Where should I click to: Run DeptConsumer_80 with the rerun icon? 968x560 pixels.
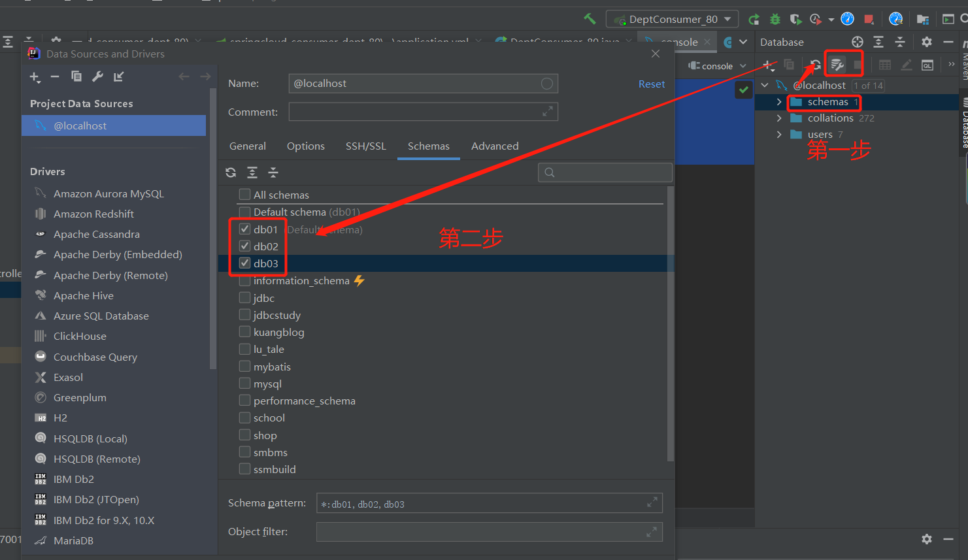click(x=754, y=19)
